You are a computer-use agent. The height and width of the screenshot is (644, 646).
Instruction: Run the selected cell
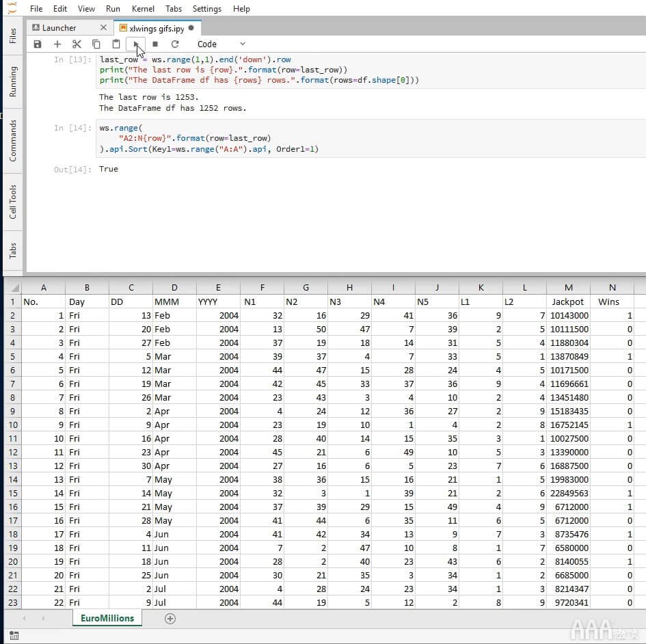136,44
